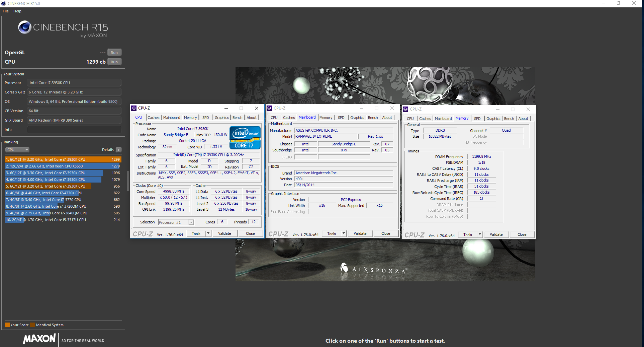644x347 pixels.
Task: Close the Memory CPU-Z window via X
Action: click(x=528, y=109)
